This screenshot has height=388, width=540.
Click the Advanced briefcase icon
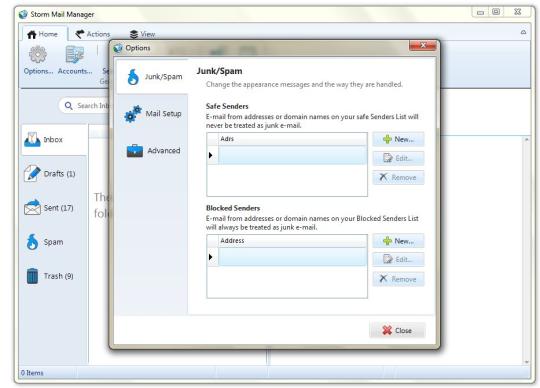135,151
